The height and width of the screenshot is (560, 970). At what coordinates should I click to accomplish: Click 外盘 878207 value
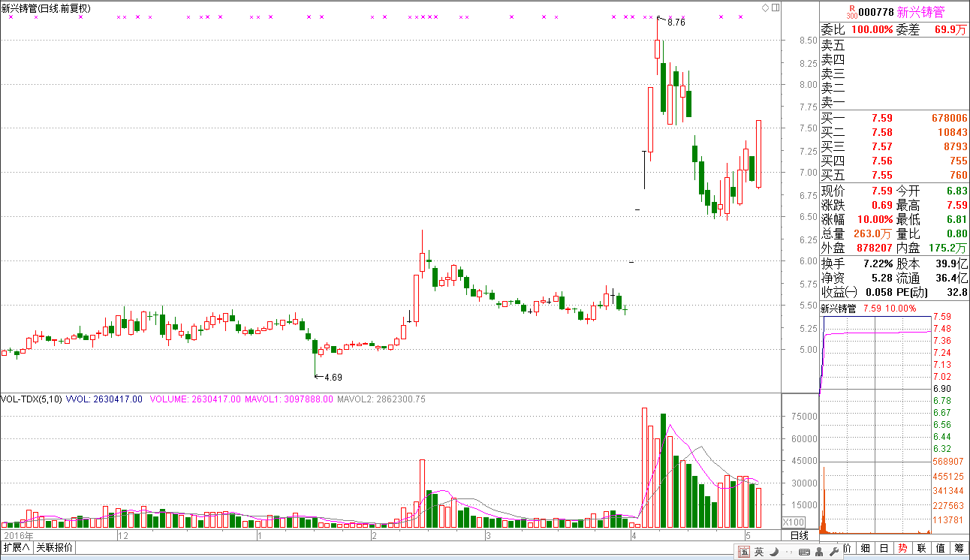click(875, 248)
